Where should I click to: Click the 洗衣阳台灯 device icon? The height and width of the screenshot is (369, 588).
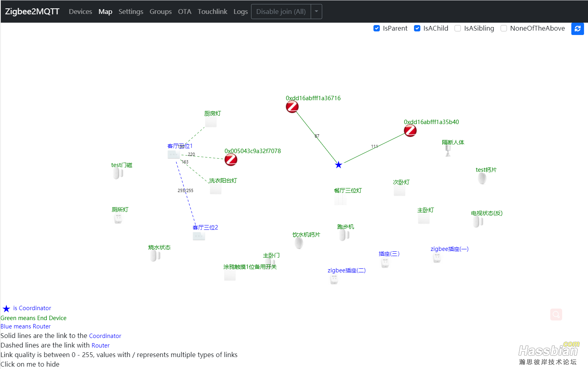click(216, 188)
